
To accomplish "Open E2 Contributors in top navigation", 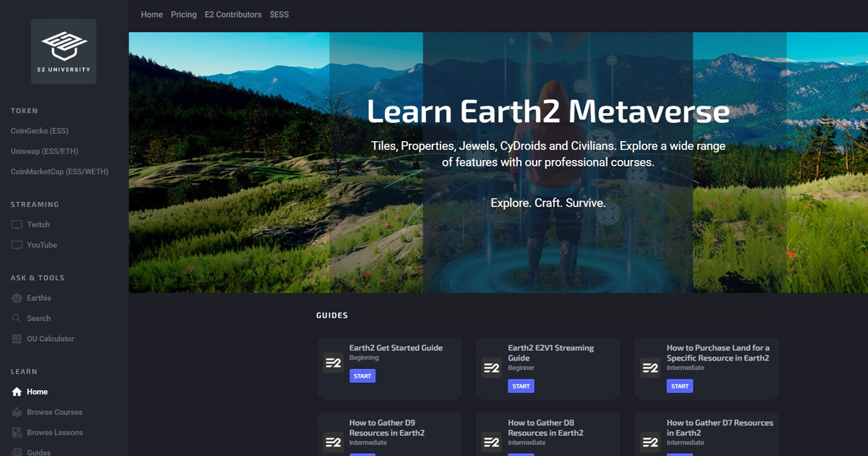I will click(233, 14).
